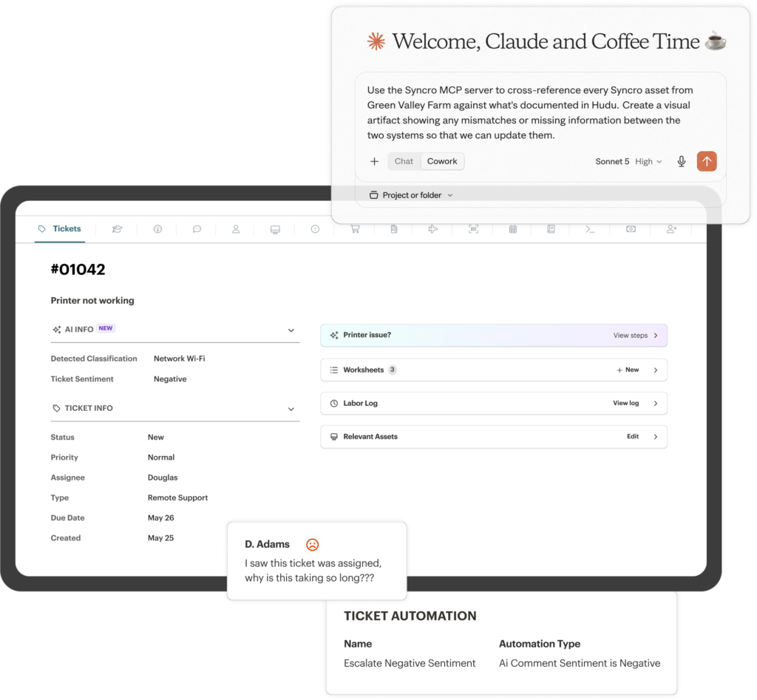Click the list icon beside Worksheets
This screenshot has width=757, height=700.
coord(333,370)
